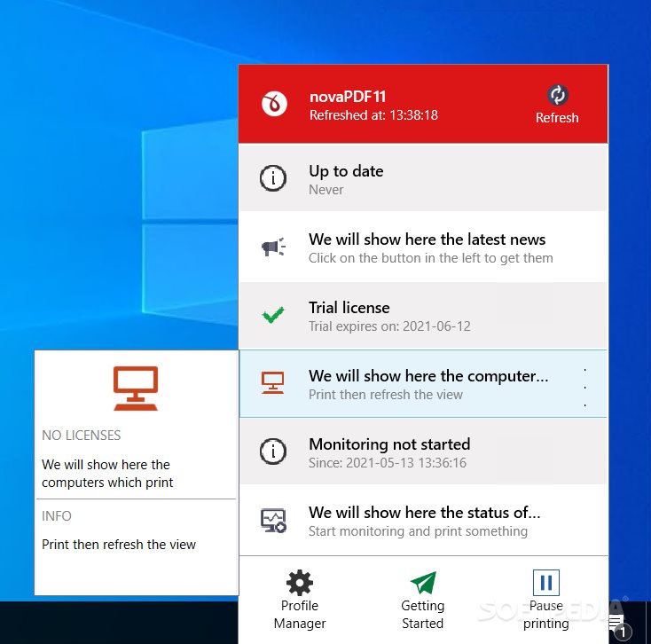The height and width of the screenshot is (644, 651).
Task: Select 'We will show here the latest news'
Action: [x=427, y=240]
